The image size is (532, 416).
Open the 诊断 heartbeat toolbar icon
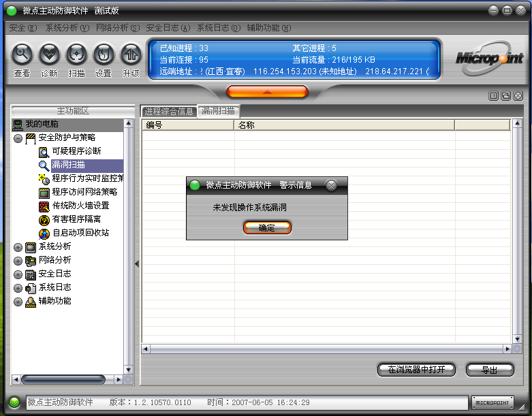(x=49, y=54)
